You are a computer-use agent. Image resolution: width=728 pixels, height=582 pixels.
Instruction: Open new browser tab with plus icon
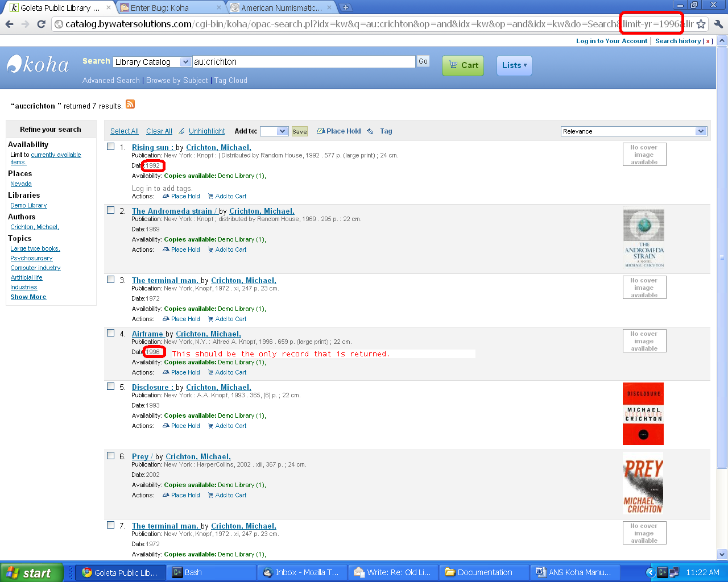click(345, 7)
